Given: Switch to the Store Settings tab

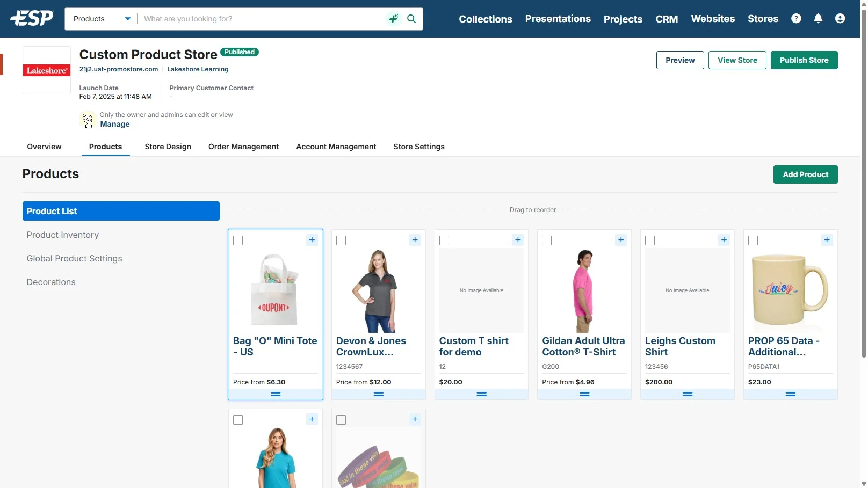Looking at the screenshot, I should click(x=419, y=147).
